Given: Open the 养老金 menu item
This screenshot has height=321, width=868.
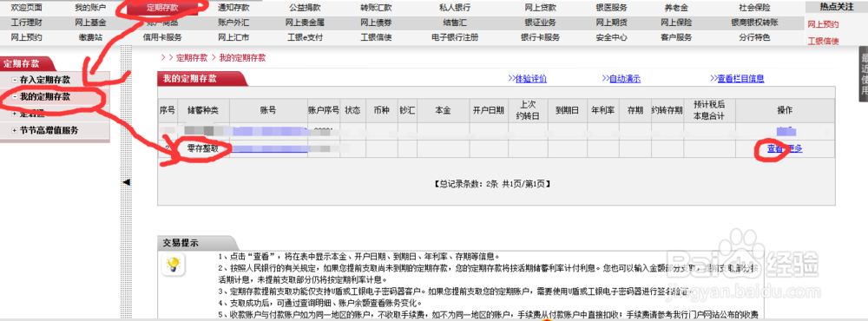Looking at the screenshot, I should pos(676,8).
